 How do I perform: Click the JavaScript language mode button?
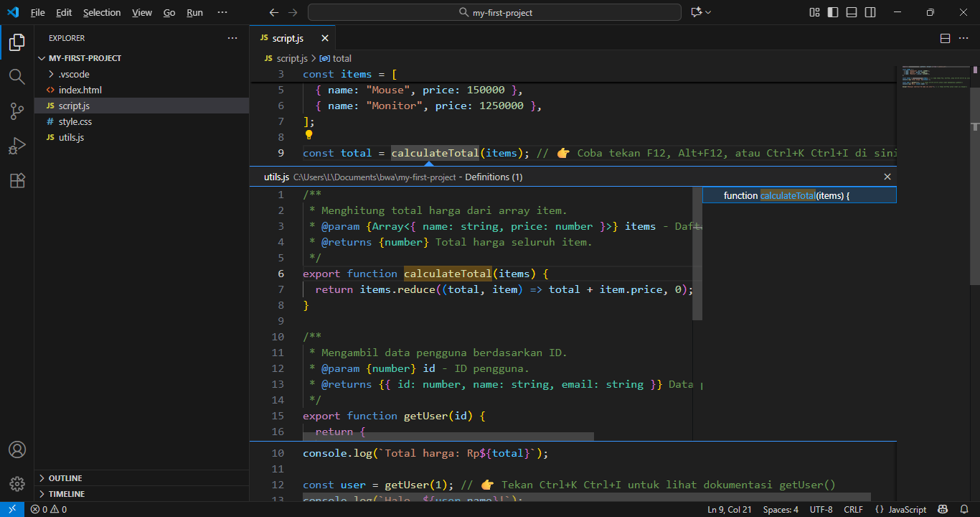tap(901, 509)
